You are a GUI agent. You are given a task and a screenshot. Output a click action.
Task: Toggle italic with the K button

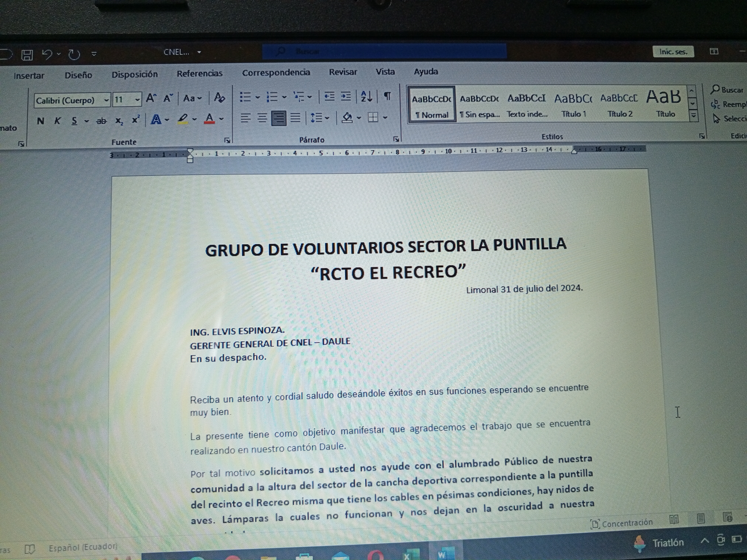pyautogui.click(x=57, y=121)
